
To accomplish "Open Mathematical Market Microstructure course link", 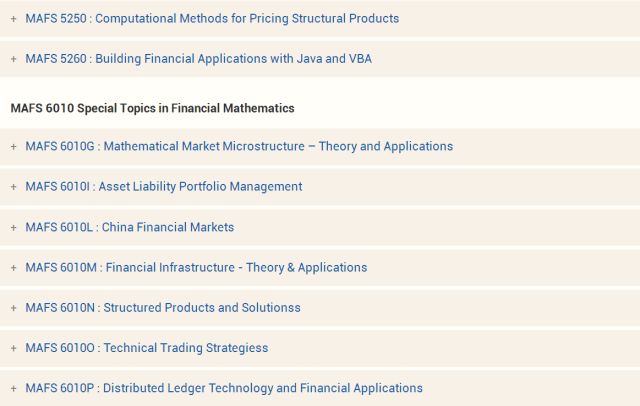I will click(x=239, y=146).
